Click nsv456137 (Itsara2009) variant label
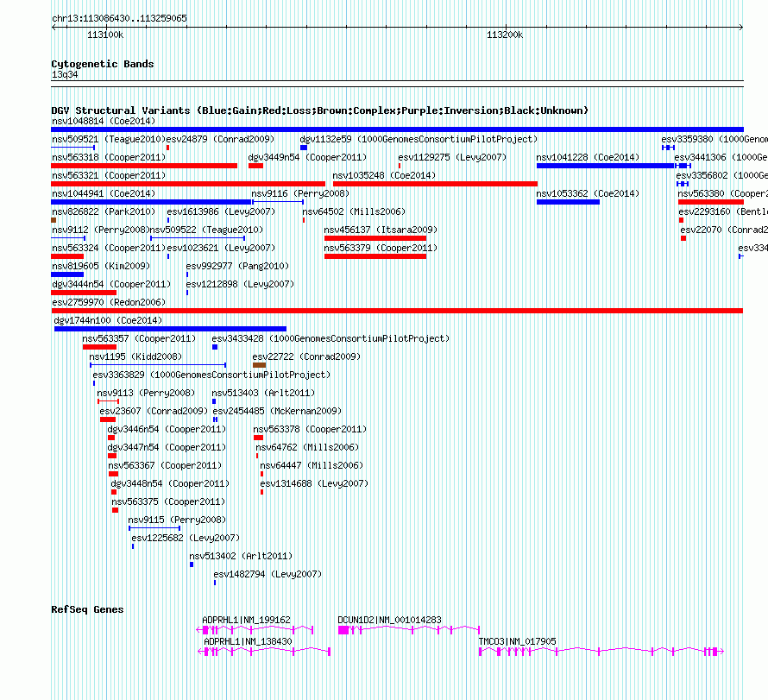768x700 pixels. pyautogui.click(x=381, y=230)
